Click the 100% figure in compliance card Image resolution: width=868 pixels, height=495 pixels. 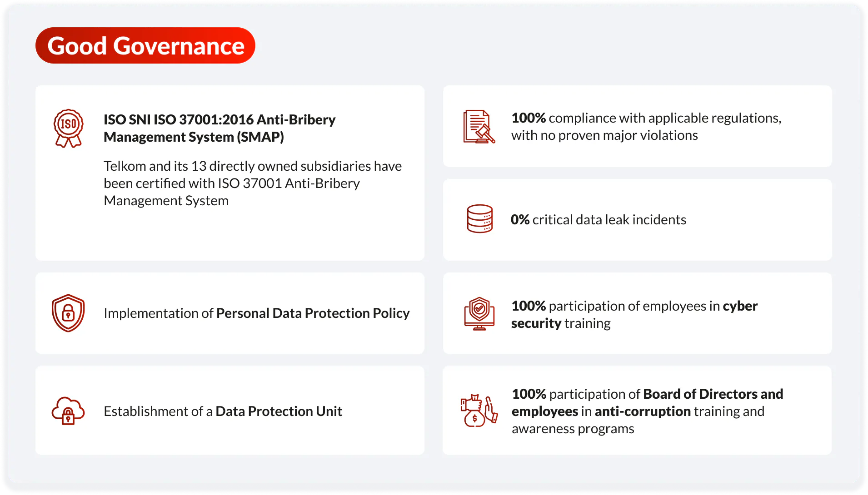coord(528,118)
